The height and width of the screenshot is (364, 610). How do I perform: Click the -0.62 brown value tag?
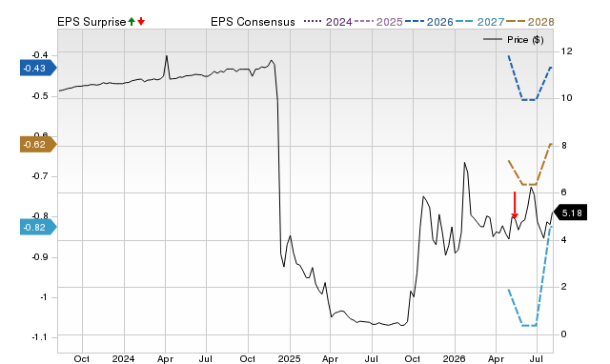tap(38, 145)
